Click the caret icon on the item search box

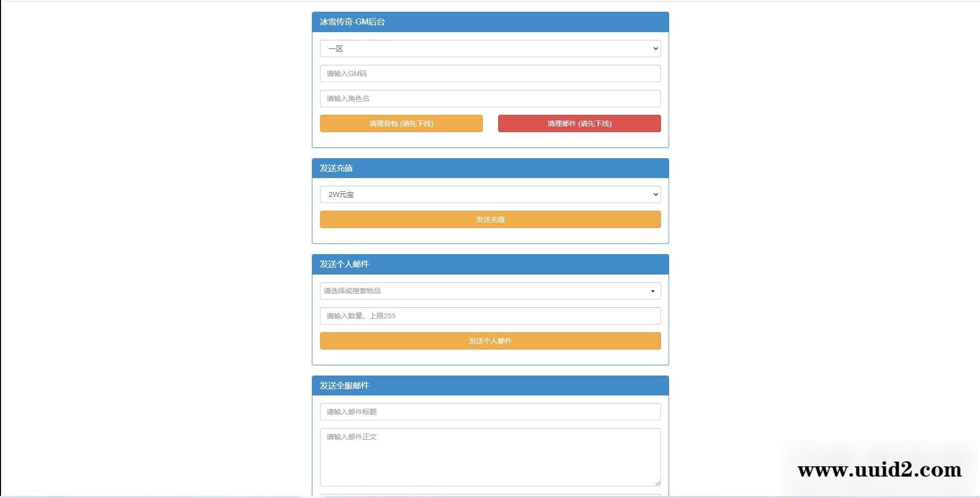point(652,291)
